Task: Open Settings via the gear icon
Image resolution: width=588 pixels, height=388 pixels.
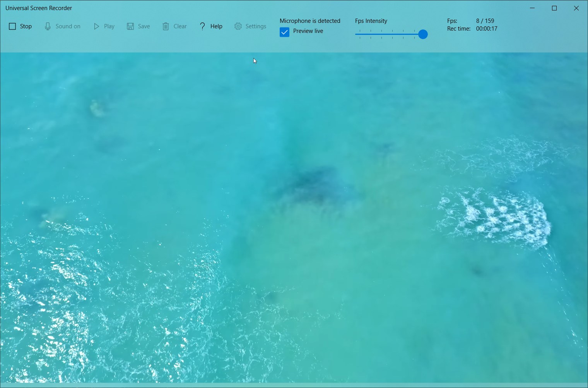Action: click(238, 26)
